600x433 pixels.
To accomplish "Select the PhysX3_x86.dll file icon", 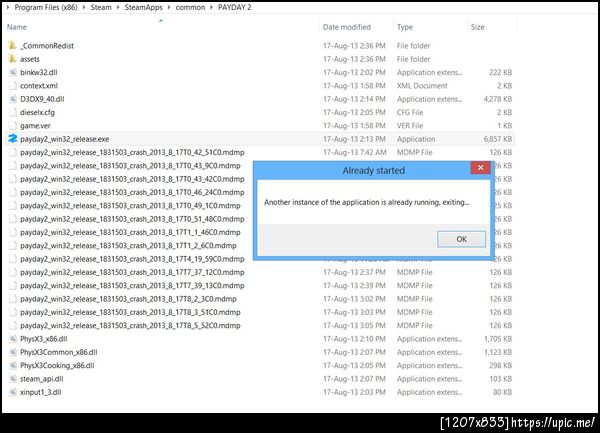I will point(13,339).
